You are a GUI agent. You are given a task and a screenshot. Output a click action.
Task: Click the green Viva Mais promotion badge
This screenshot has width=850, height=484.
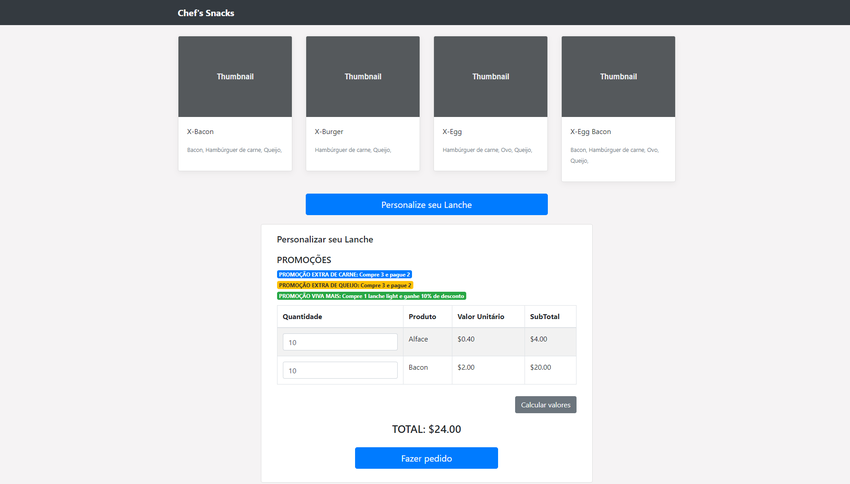coord(371,296)
